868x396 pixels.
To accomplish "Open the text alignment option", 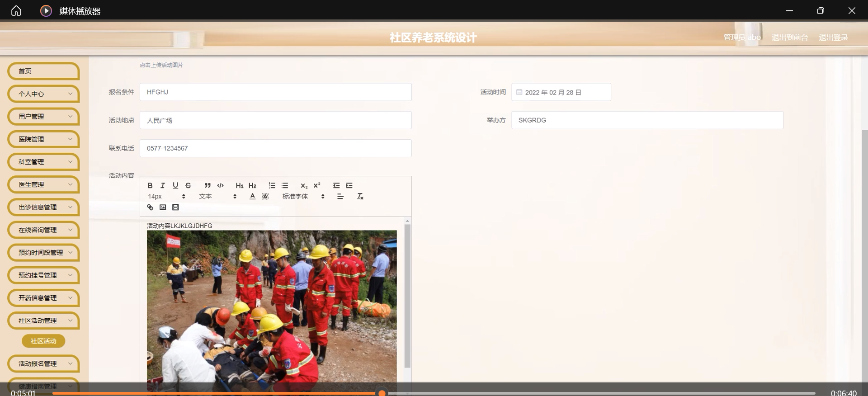I will (340, 196).
